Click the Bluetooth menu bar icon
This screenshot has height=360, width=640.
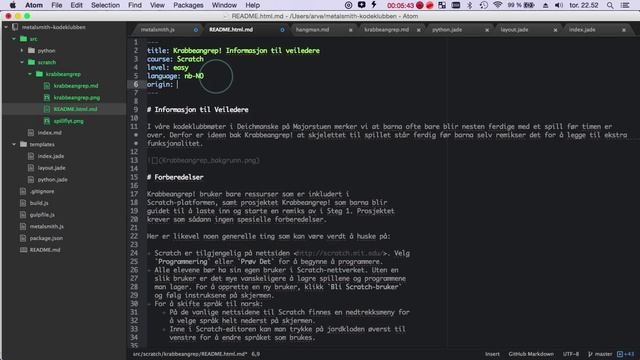[469, 5]
